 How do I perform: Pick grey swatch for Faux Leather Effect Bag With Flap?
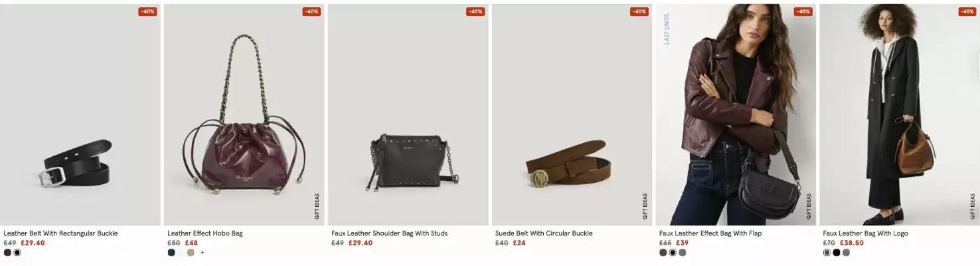pos(682,253)
